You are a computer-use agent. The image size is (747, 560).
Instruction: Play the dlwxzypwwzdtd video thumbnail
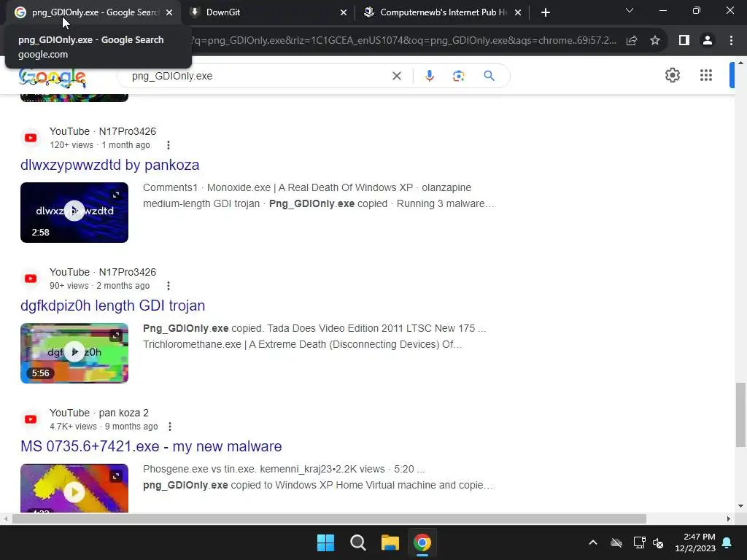[74, 212]
